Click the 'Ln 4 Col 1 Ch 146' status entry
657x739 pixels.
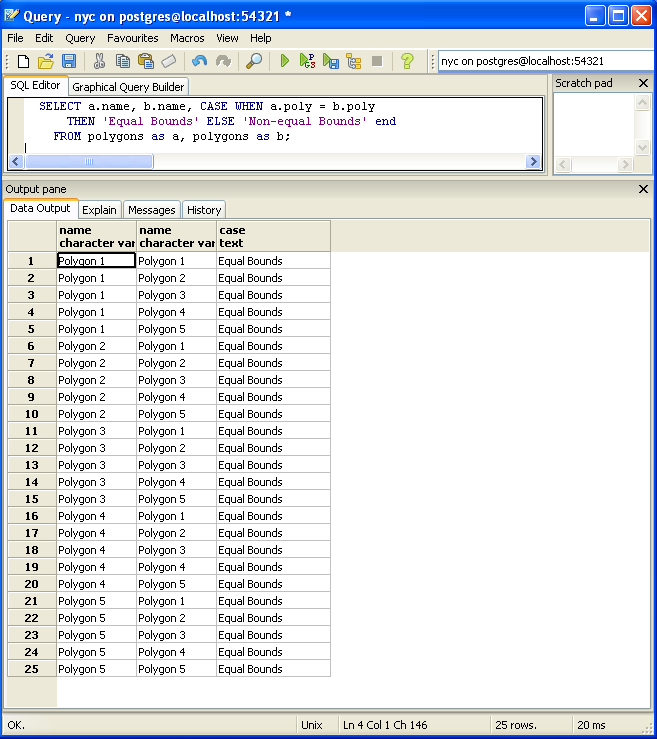click(385, 725)
